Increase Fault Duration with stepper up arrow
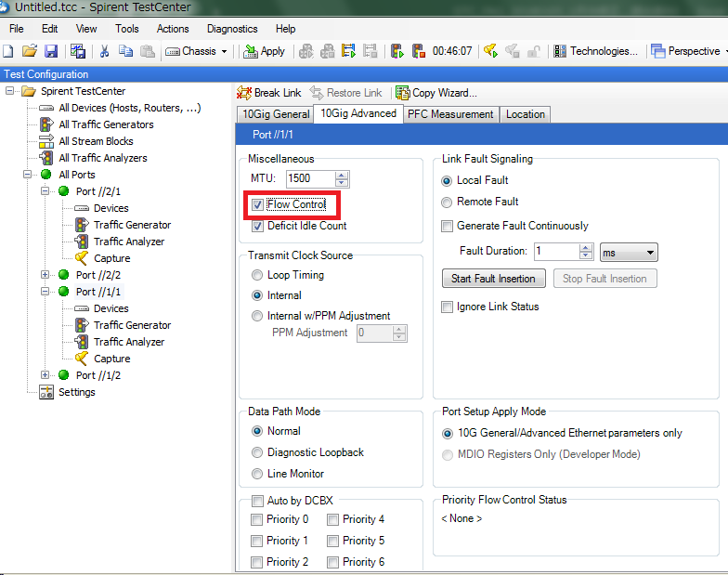This screenshot has width=728, height=575. tap(586, 248)
